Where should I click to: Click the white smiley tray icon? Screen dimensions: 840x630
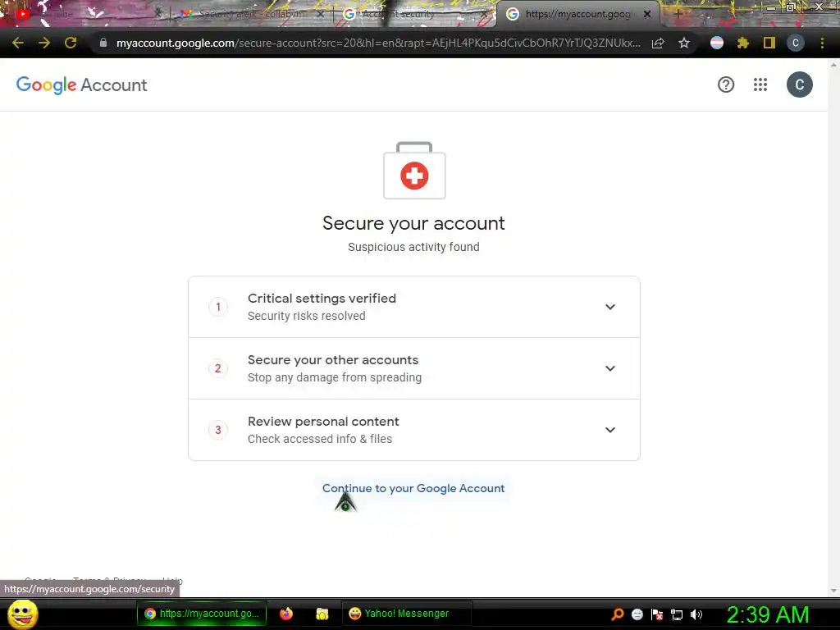click(x=637, y=614)
